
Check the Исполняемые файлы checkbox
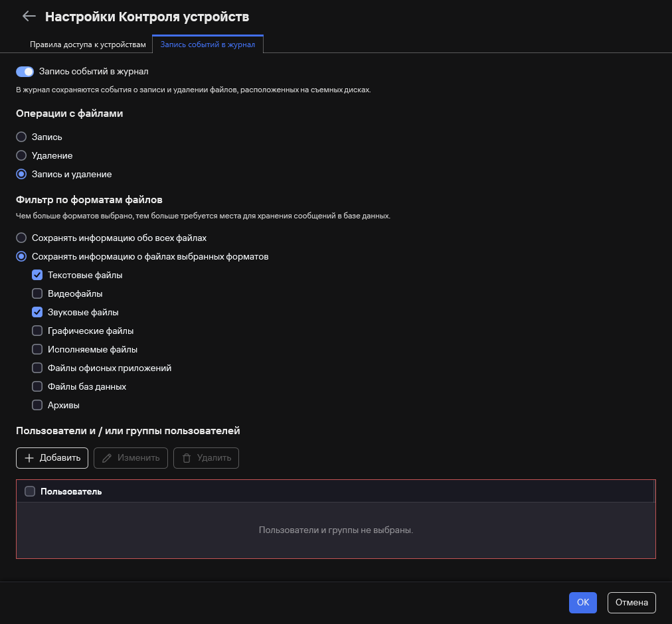coord(37,349)
